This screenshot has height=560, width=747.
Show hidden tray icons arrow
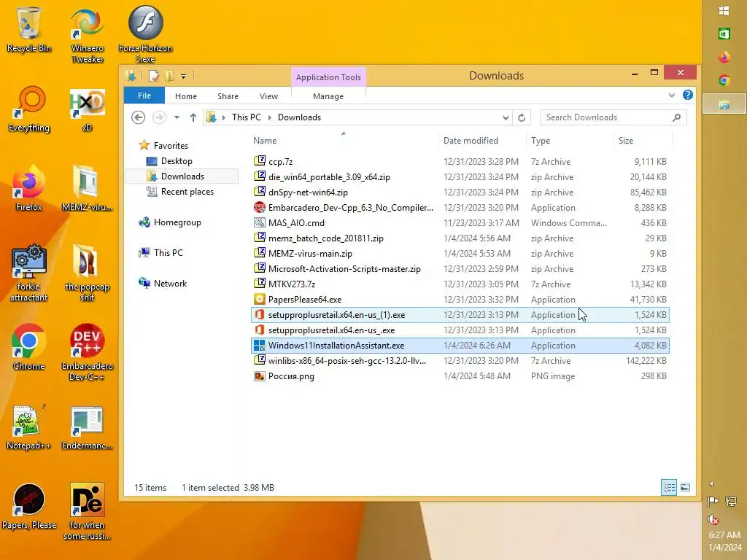coord(711,484)
